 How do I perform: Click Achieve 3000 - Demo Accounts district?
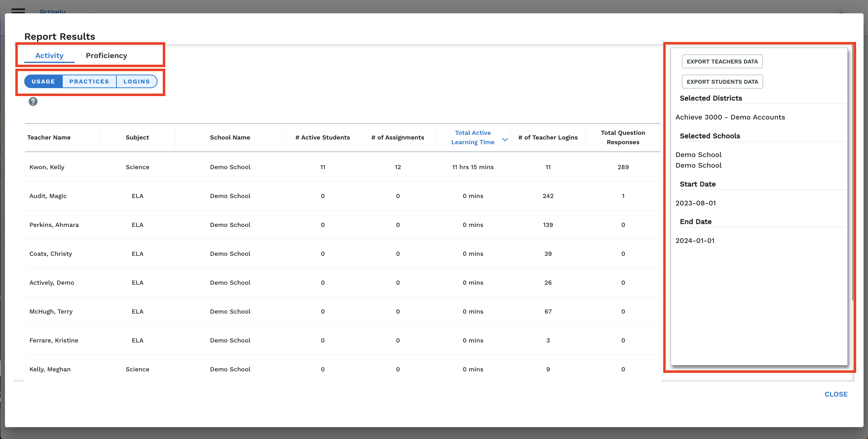point(730,117)
